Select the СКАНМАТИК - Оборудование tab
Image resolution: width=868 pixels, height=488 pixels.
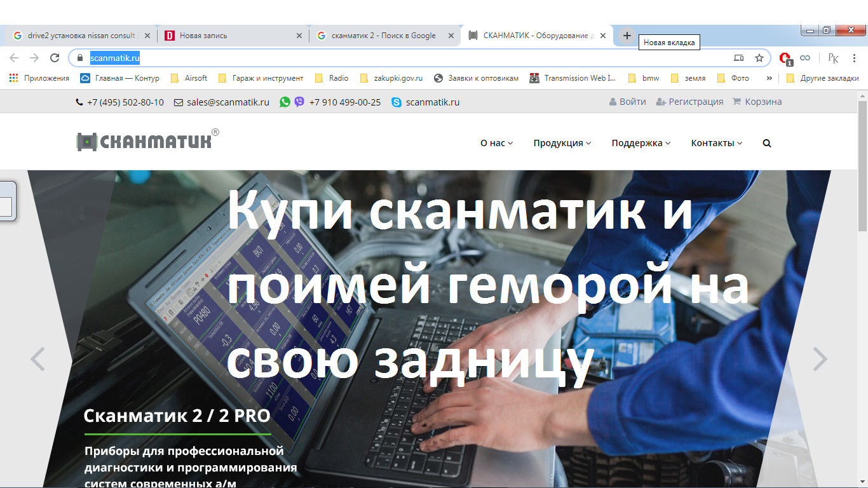tap(537, 36)
